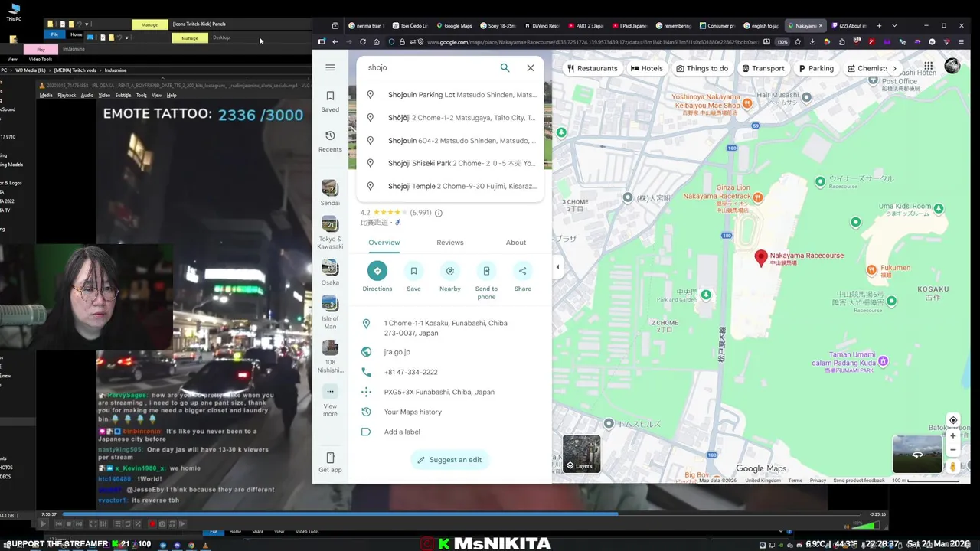Copy the plus code PXG5+3X Funabashi
This screenshot has width=980, height=551.
tap(439, 392)
